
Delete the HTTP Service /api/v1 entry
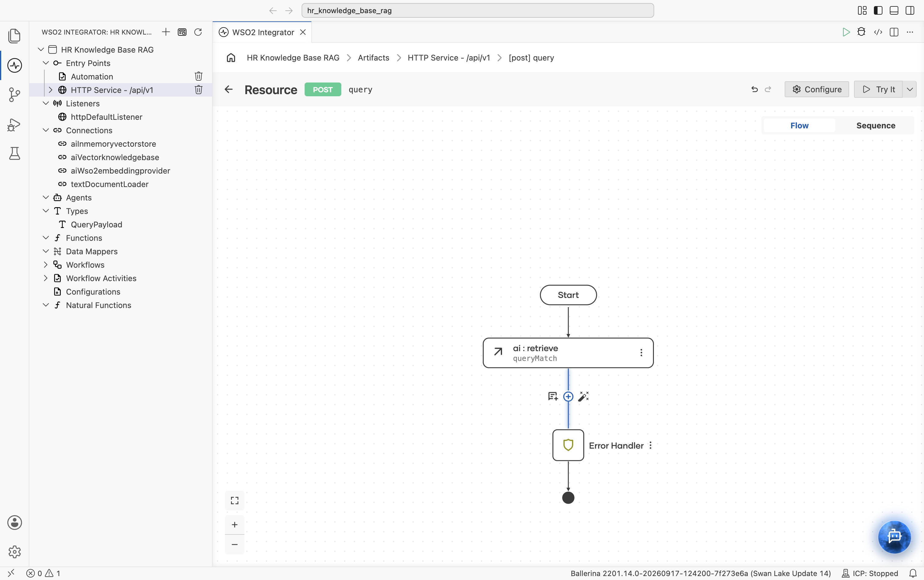198,90
